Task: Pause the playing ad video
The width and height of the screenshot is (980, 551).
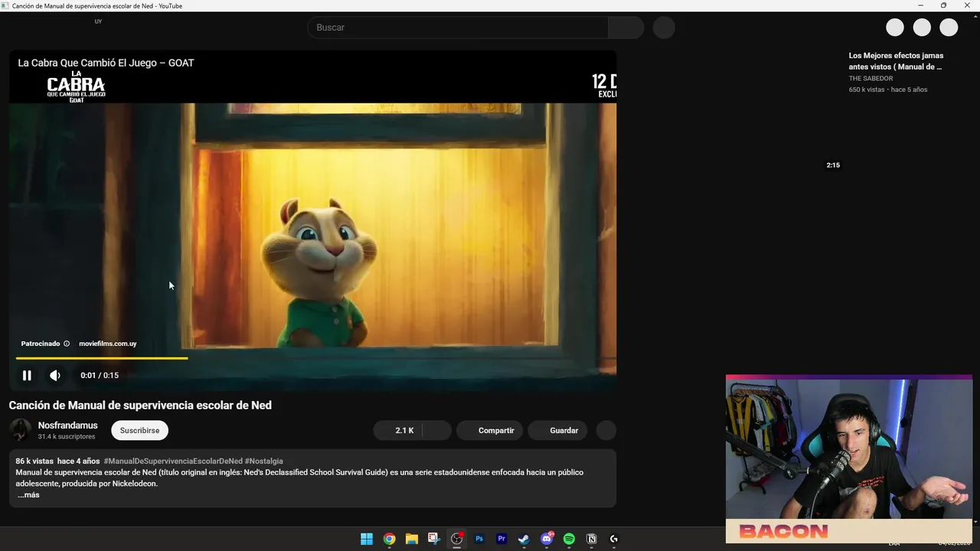Action: pyautogui.click(x=27, y=375)
